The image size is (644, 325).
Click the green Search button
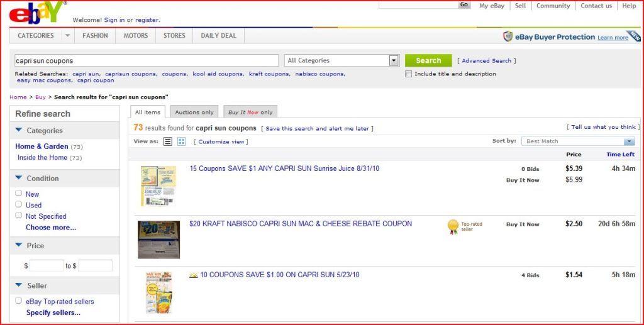click(x=428, y=60)
